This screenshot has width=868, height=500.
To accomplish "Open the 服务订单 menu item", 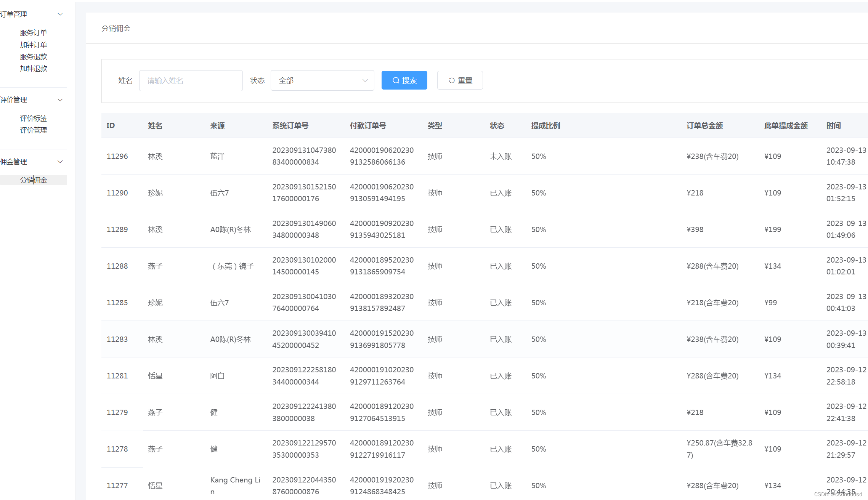I will (x=34, y=33).
